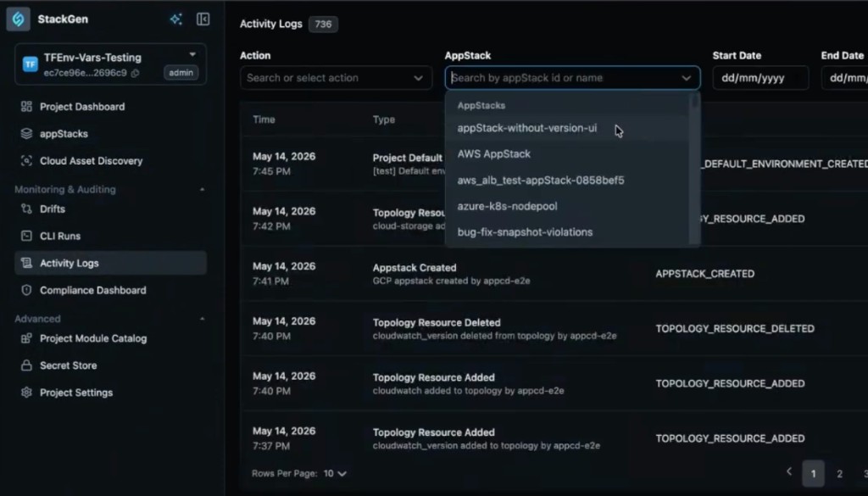868x496 pixels.
Task: Click the TF project avatar icon
Action: coord(30,64)
